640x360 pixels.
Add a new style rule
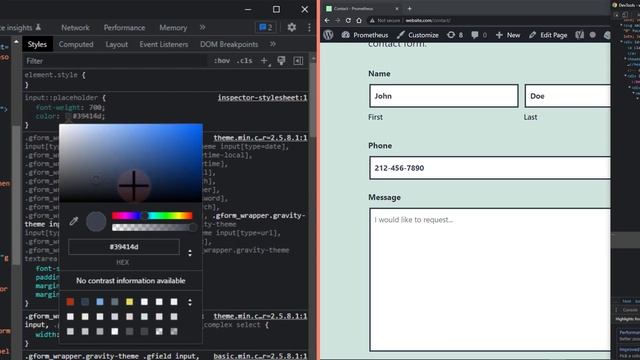coord(264,61)
